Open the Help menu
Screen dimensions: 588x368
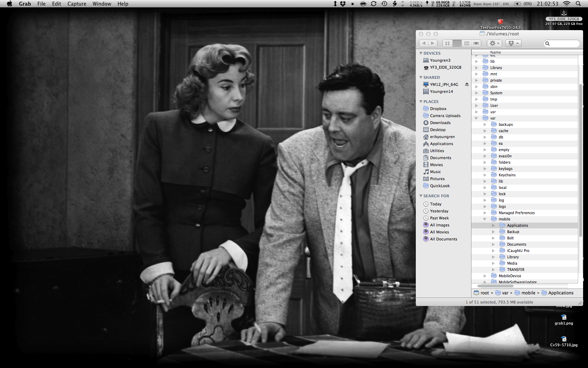(123, 4)
